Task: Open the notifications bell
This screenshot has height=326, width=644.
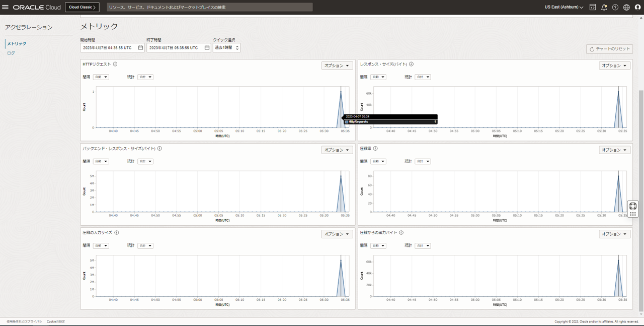Action: [604, 7]
